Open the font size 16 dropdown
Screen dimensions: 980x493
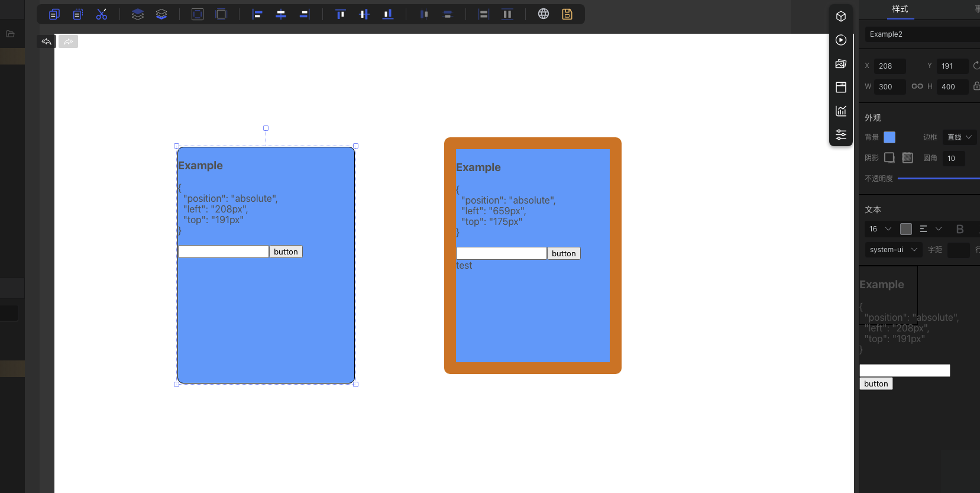coord(880,229)
